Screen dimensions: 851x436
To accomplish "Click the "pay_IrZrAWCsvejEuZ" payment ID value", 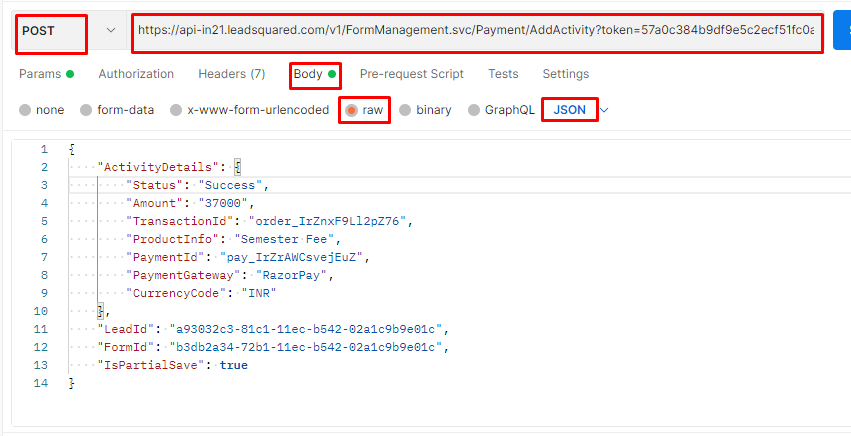I will point(291,257).
